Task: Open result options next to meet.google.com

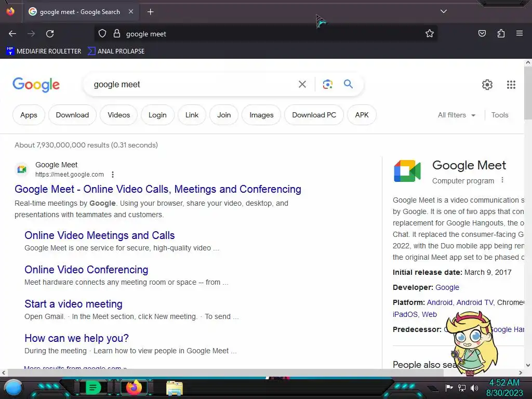Action: [x=113, y=175]
